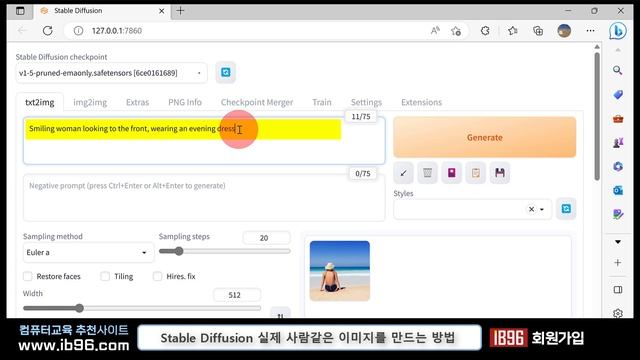This screenshot has width=640, height=360.
Task: Open the Favorites list star icon
Action: tap(513, 31)
